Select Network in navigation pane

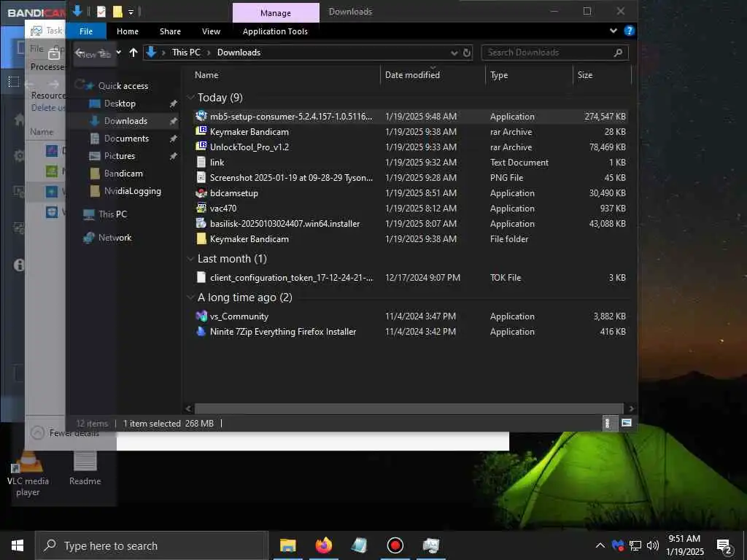pos(115,238)
